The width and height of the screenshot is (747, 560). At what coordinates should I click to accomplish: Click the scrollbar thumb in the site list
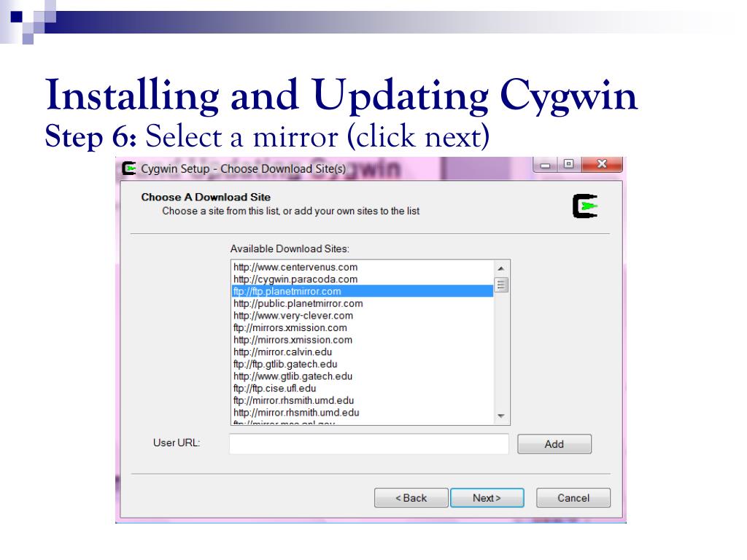point(500,285)
